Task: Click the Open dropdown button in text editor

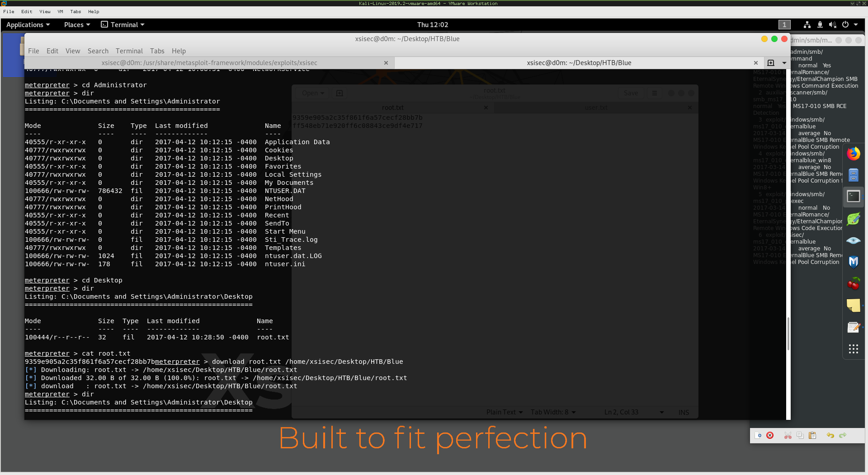Action: tap(313, 93)
